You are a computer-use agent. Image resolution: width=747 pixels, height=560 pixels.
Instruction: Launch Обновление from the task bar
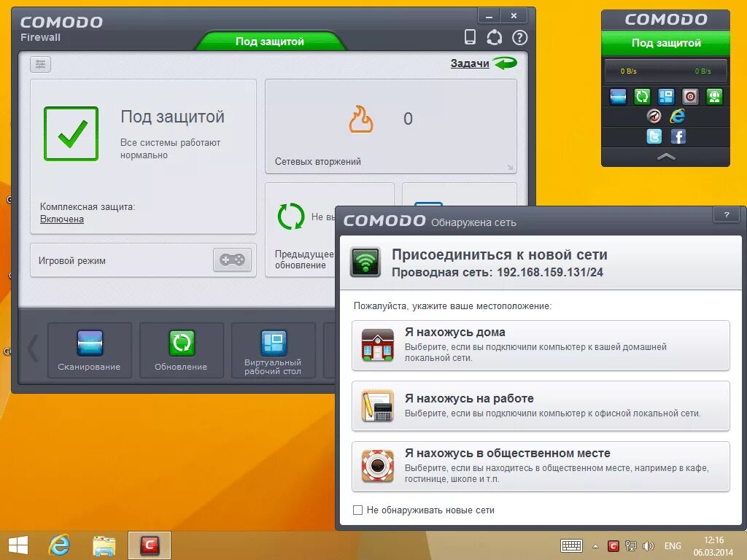coord(181,350)
